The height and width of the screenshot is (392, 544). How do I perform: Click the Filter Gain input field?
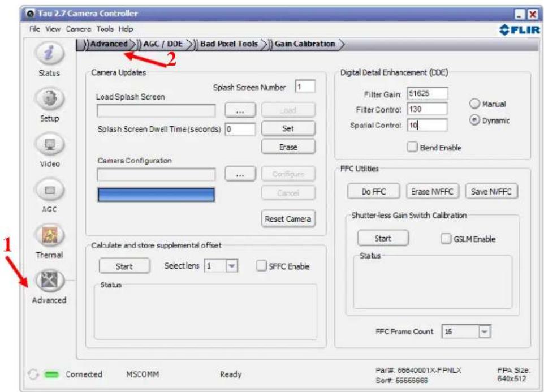point(427,93)
